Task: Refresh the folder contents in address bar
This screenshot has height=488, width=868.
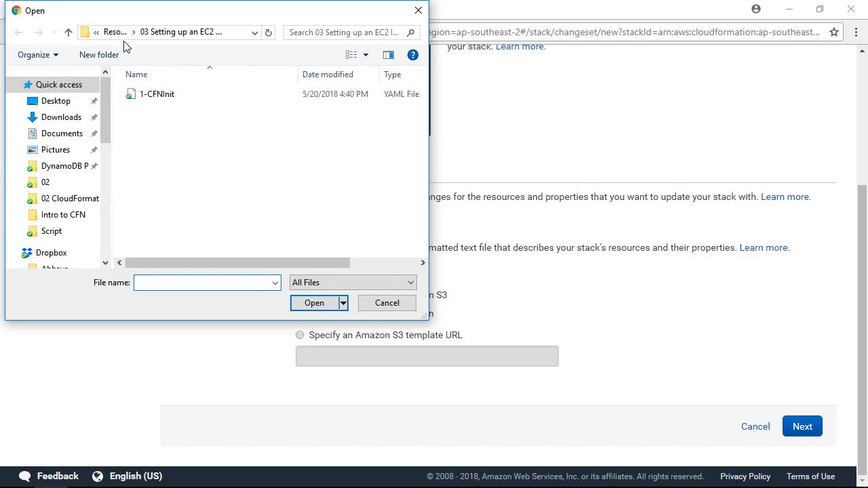Action: pos(269,33)
